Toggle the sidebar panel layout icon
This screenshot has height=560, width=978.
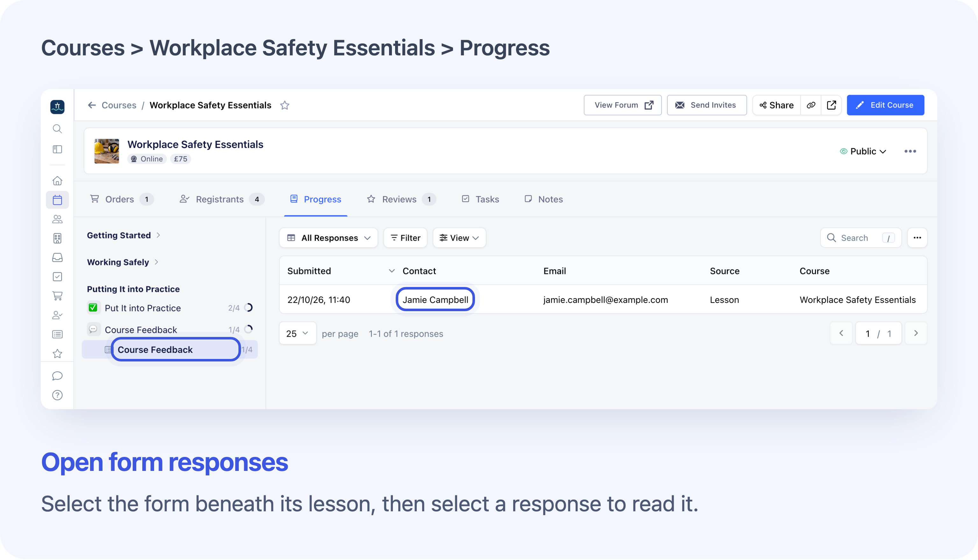(57, 149)
